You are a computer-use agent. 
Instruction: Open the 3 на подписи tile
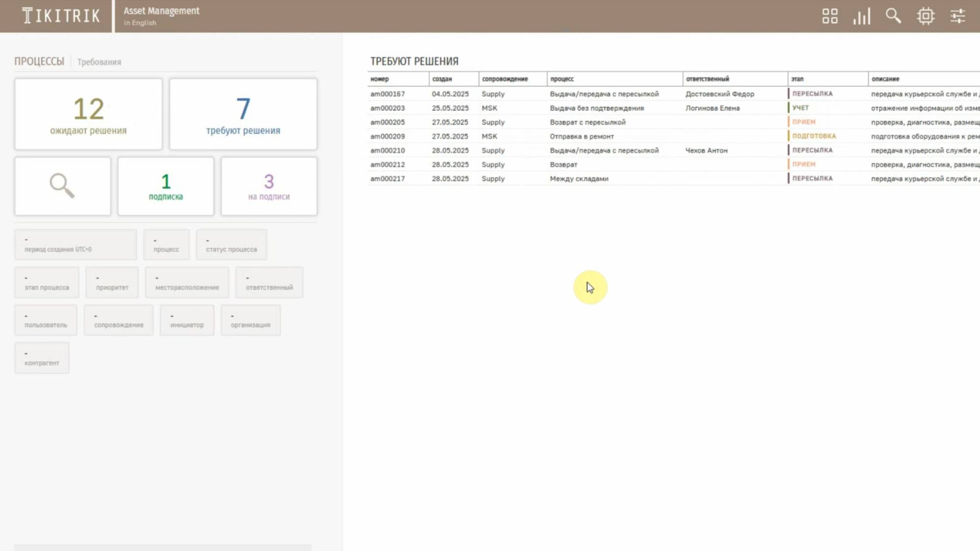269,186
